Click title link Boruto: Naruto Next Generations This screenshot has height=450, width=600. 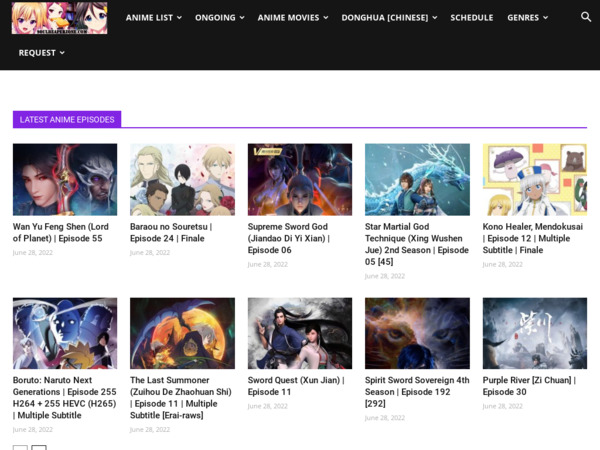pyautogui.click(x=64, y=398)
